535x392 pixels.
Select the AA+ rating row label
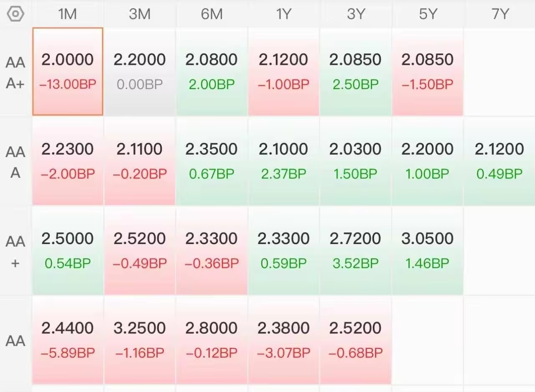point(15,252)
